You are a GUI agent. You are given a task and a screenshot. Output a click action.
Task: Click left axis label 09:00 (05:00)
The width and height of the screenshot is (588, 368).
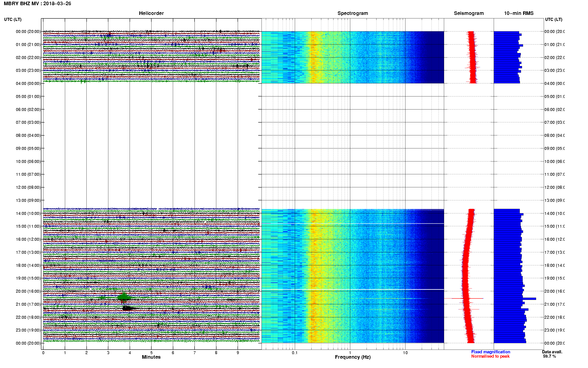[x=28, y=148]
